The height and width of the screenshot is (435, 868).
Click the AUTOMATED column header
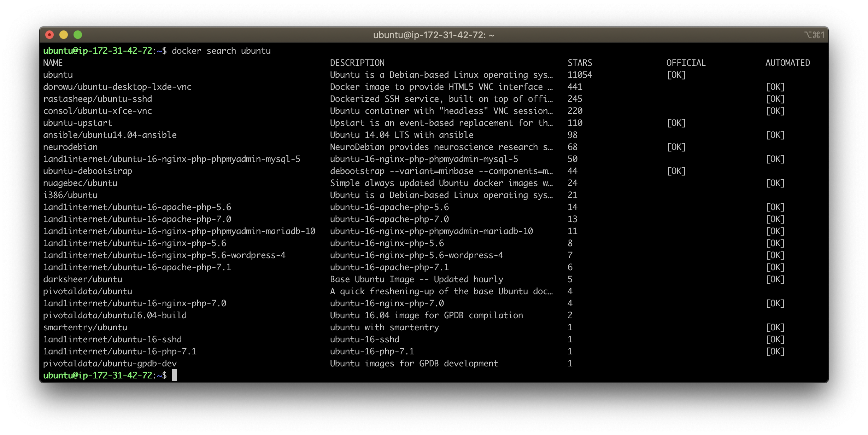[x=788, y=63]
